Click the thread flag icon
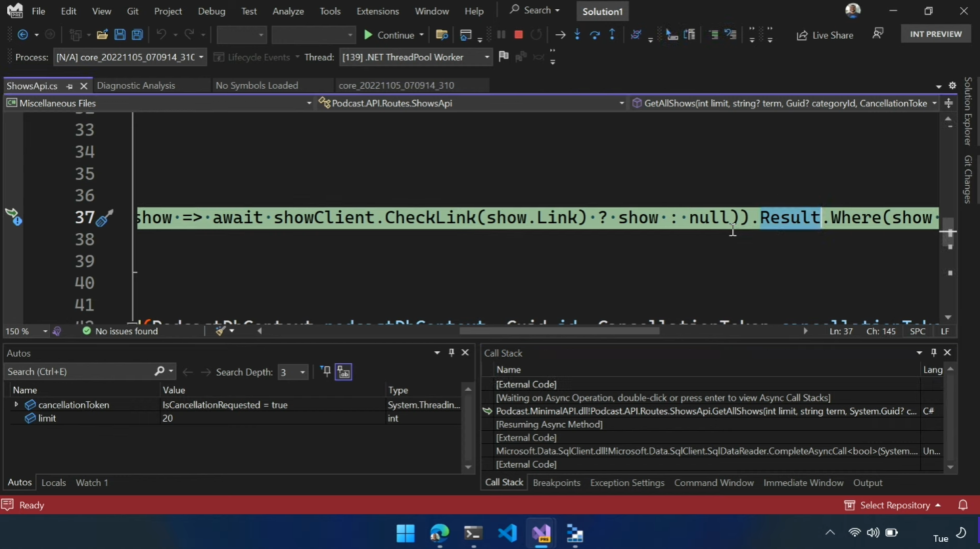This screenshot has width=980, height=549. [x=503, y=57]
